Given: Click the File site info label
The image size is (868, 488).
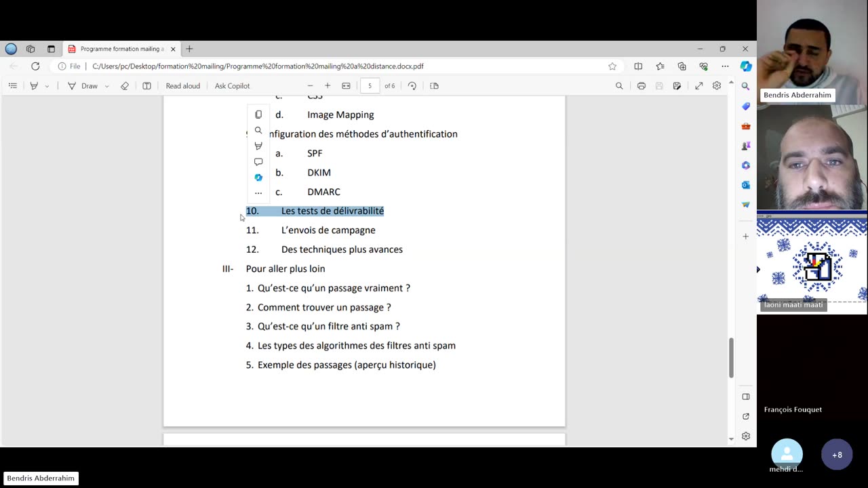Looking at the screenshot, I should click(x=69, y=66).
